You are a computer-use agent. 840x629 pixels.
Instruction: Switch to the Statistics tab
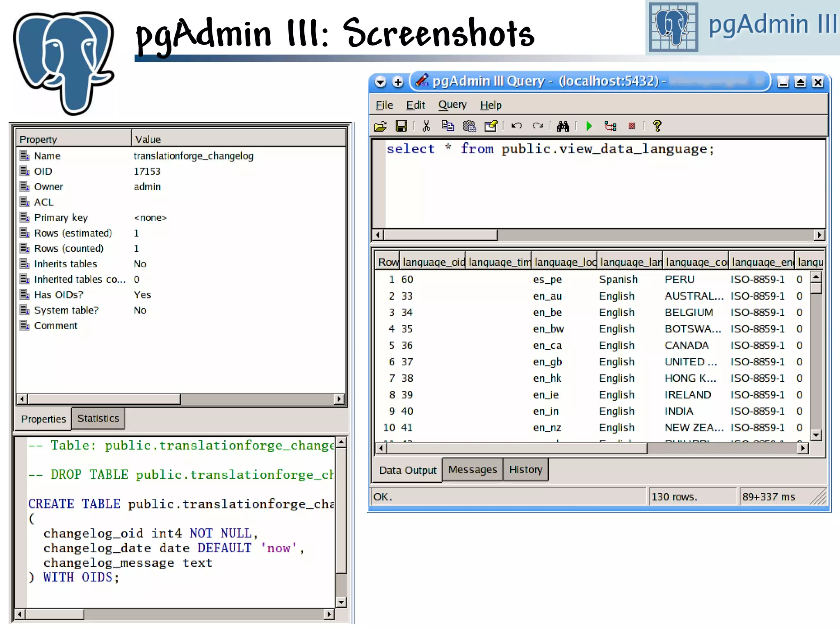[98, 418]
